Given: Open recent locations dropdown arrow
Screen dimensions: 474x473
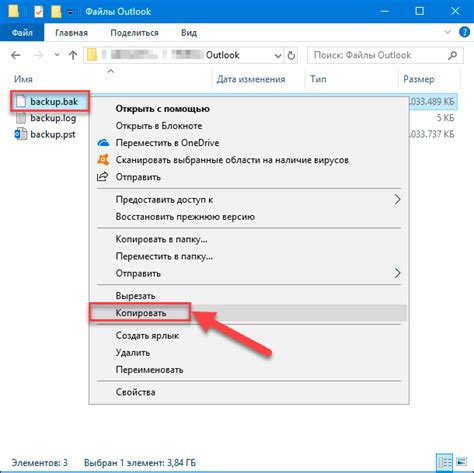Looking at the screenshot, I should [57, 55].
